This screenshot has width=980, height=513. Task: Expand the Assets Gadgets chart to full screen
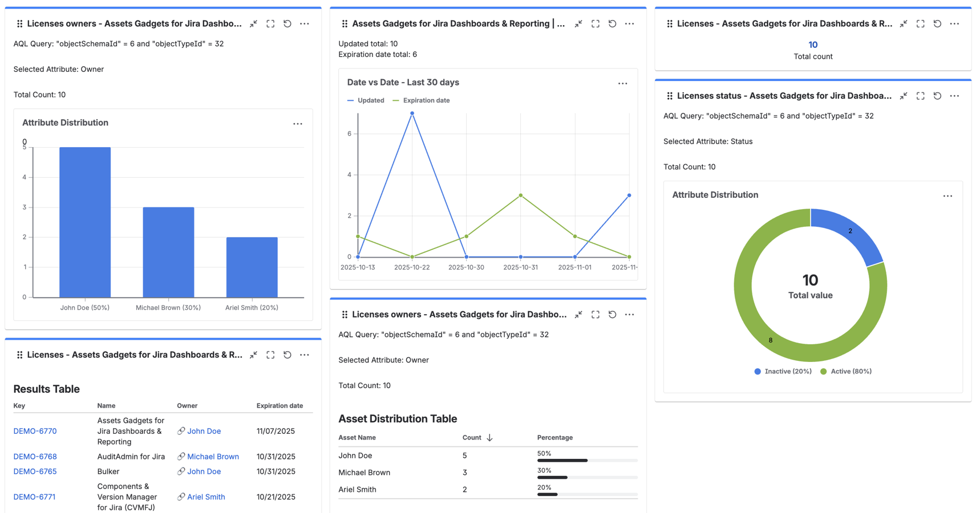(595, 23)
